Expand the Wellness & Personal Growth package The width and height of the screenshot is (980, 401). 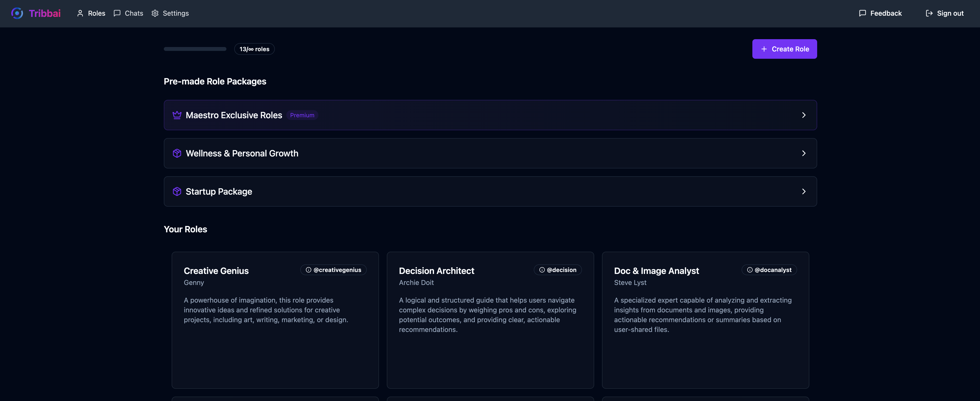coord(804,153)
